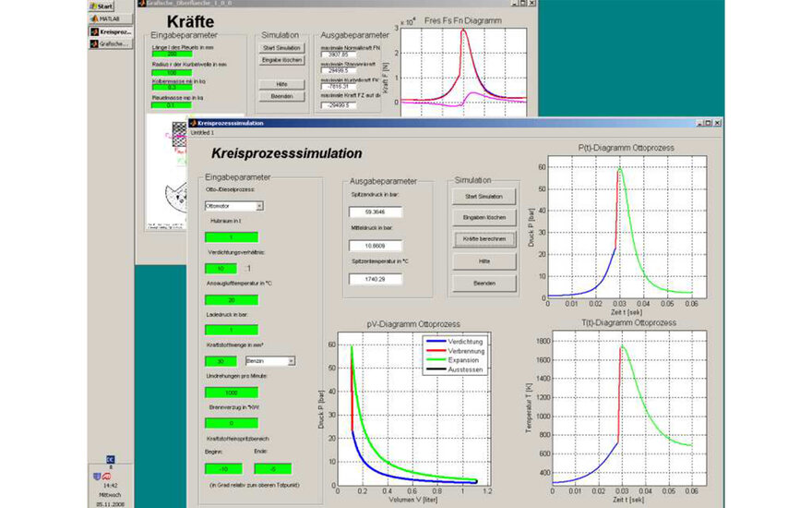Click the Verbrennung legend entry
This screenshot has height=508, width=812.
click(455, 351)
